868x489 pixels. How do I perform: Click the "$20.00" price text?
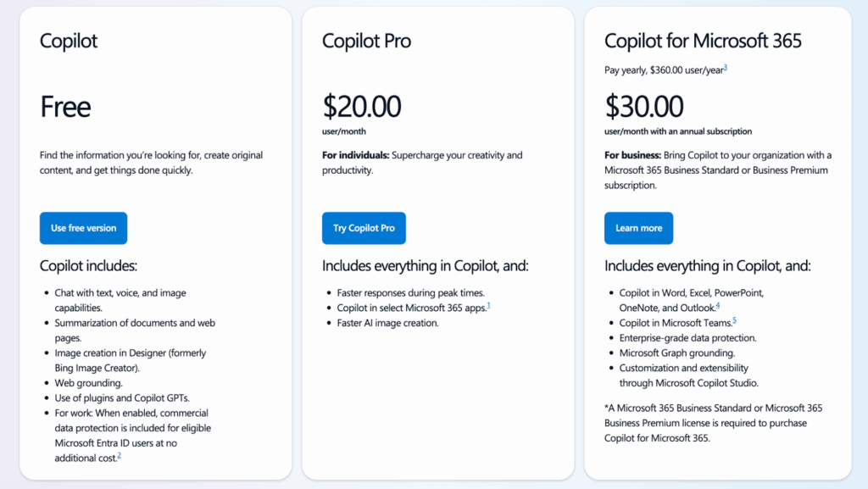[x=361, y=107]
